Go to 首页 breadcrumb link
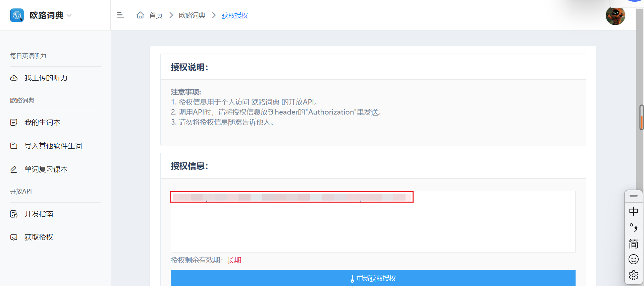 156,15
